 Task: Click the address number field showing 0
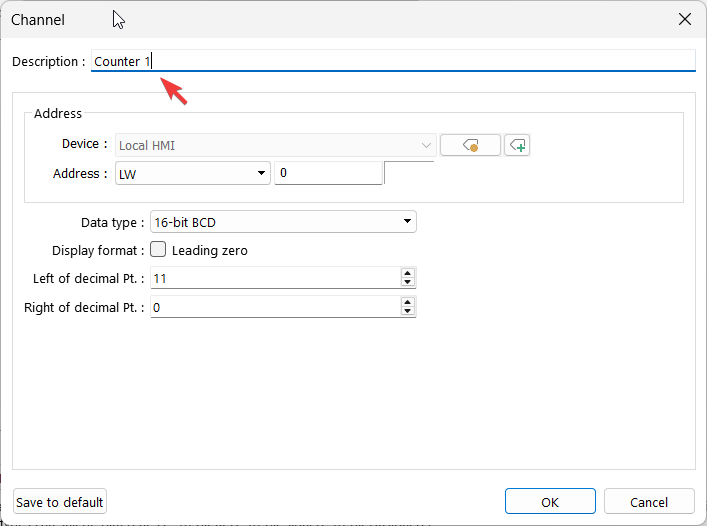328,174
